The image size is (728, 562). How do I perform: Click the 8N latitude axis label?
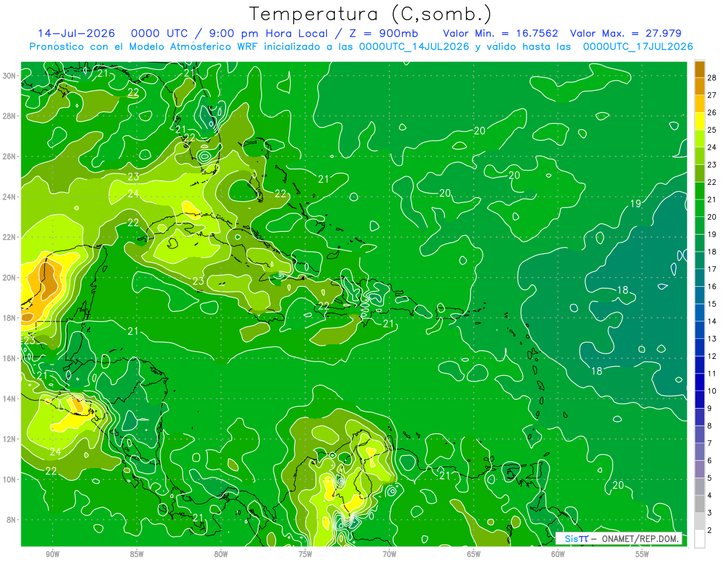(x=10, y=520)
